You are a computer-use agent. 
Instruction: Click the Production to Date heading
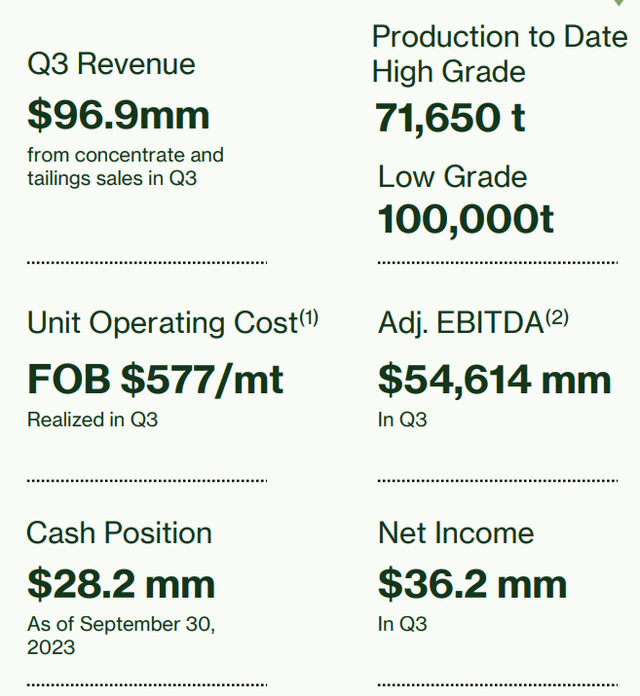(498, 37)
